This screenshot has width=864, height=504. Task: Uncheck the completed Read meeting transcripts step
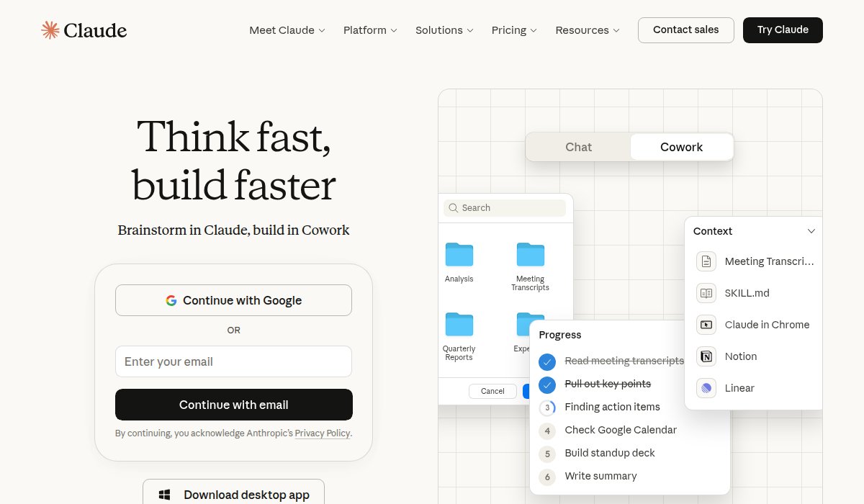[547, 361]
